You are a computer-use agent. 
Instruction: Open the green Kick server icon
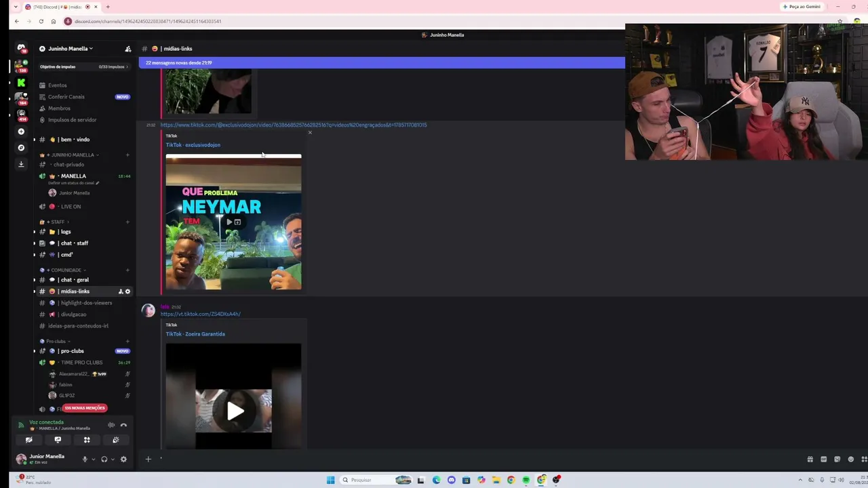(x=21, y=83)
